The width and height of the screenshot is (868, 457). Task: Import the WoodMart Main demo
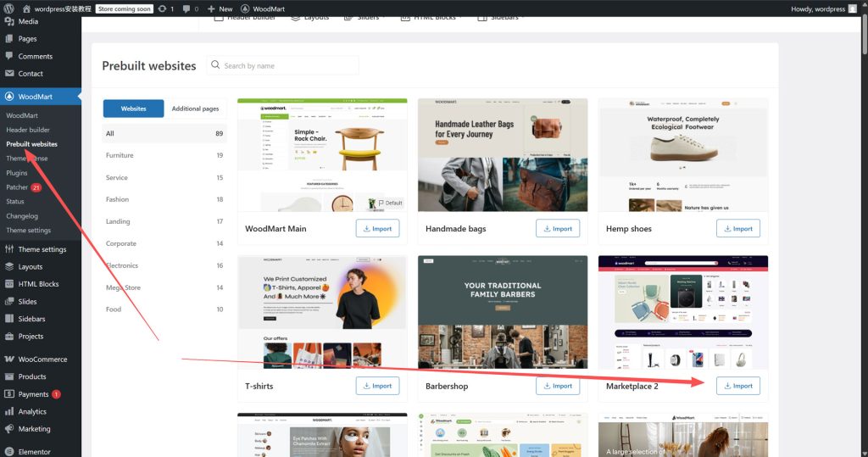(x=377, y=228)
